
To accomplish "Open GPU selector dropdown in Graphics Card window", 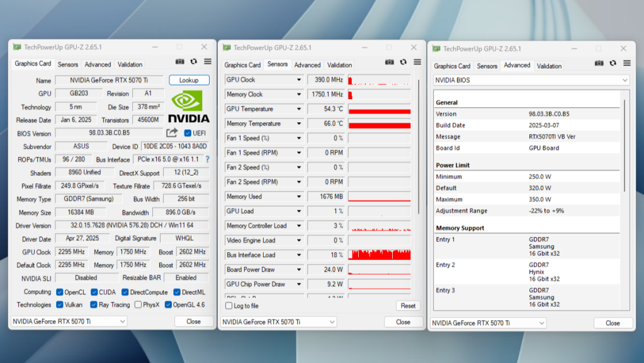I will click(69, 321).
